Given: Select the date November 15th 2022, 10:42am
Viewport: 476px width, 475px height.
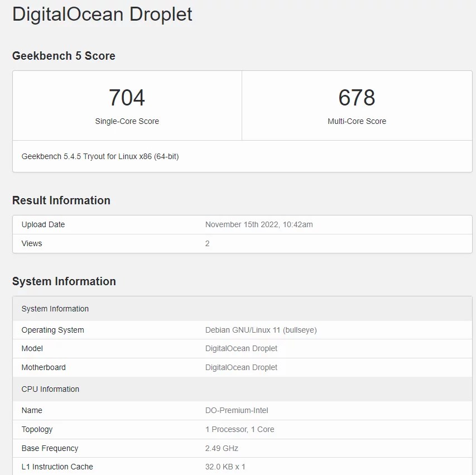Looking at the screenshot, I should tap(259, 224).
